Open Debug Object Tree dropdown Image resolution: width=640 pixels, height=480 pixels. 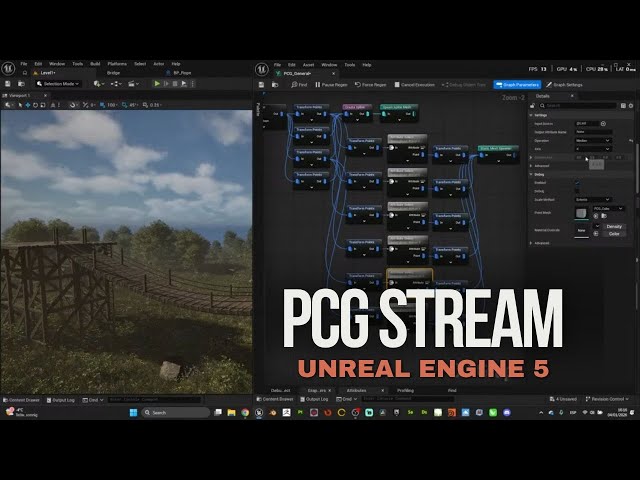[464, 84]
